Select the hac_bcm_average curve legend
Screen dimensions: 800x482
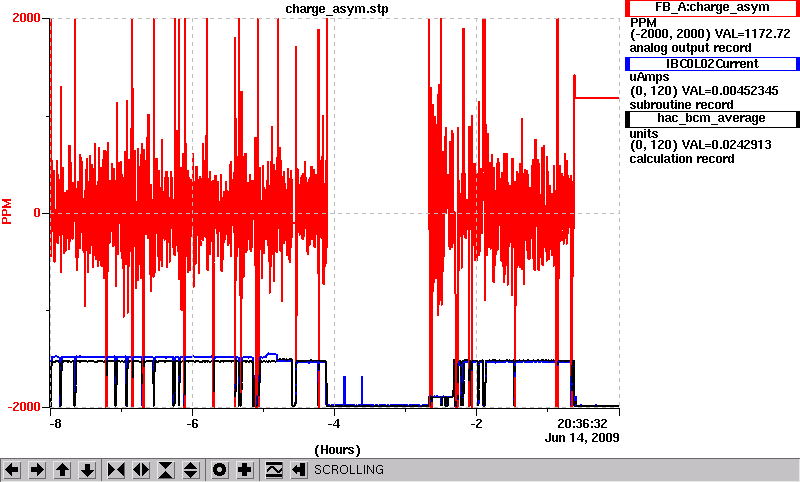click(x=712, y=119)
